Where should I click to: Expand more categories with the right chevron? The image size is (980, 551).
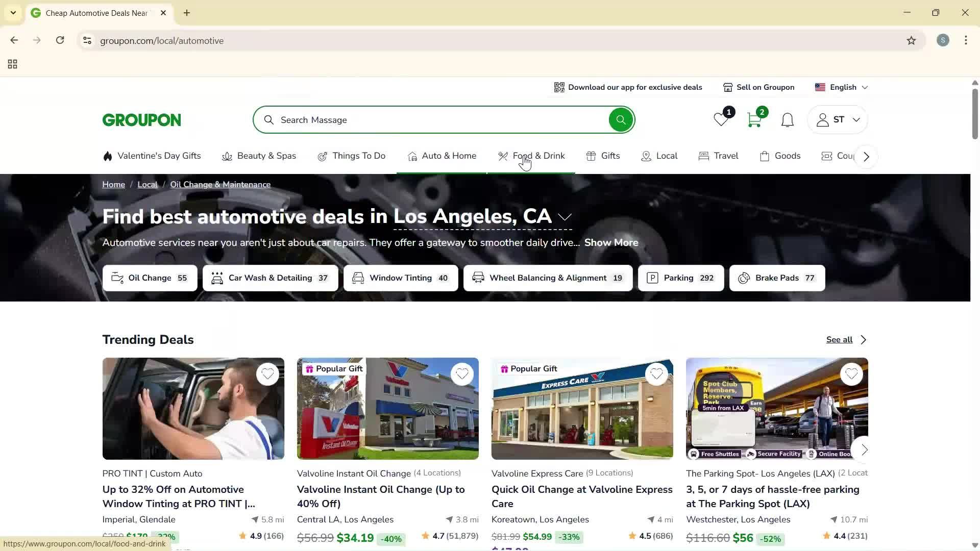(x=866, y=156)
